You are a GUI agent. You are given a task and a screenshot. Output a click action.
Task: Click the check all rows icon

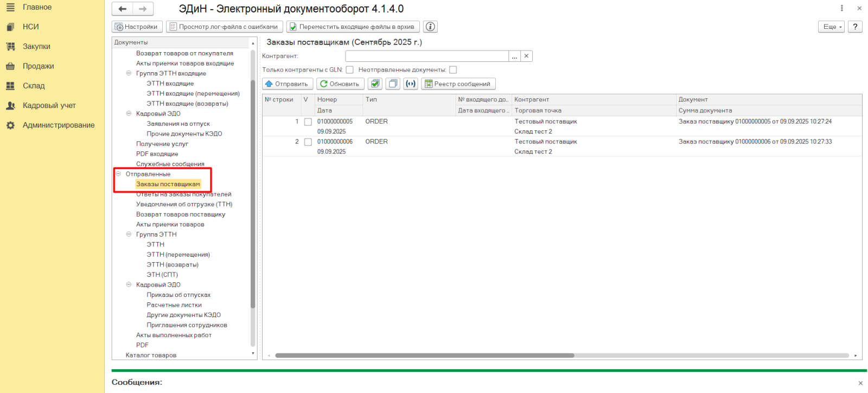tap(375, 84)
